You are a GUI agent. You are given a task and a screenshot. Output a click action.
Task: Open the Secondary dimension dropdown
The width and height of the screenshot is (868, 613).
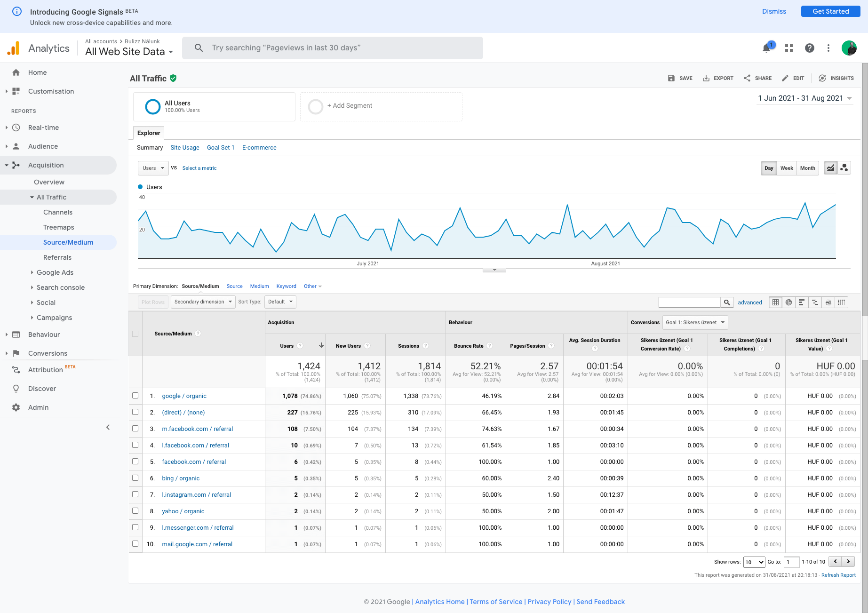click(203, 302)
